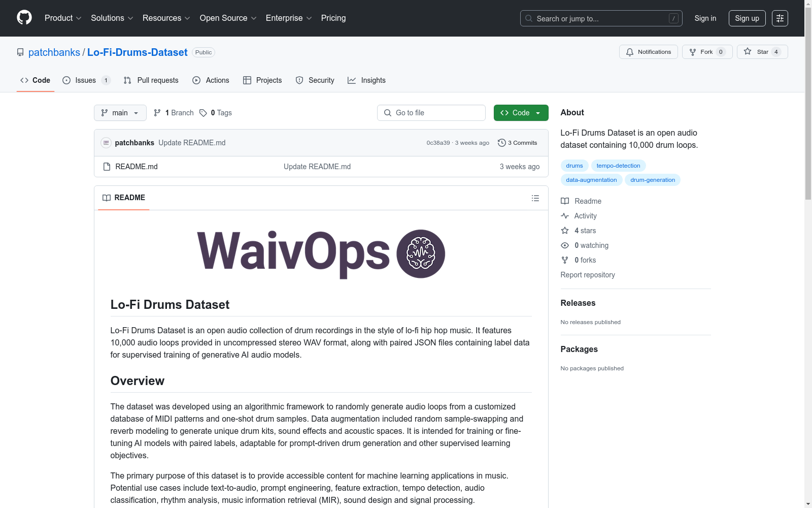Click the Sign up button
This screenshot has width=812, height=508.
[747, 18]
